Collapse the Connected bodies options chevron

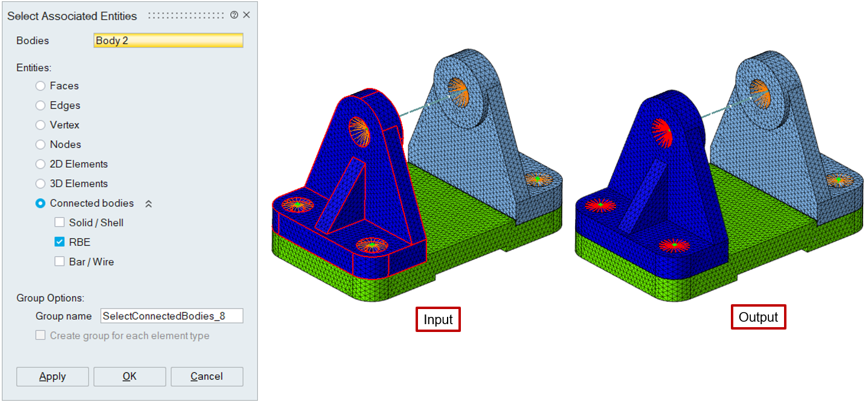point(149,204)
